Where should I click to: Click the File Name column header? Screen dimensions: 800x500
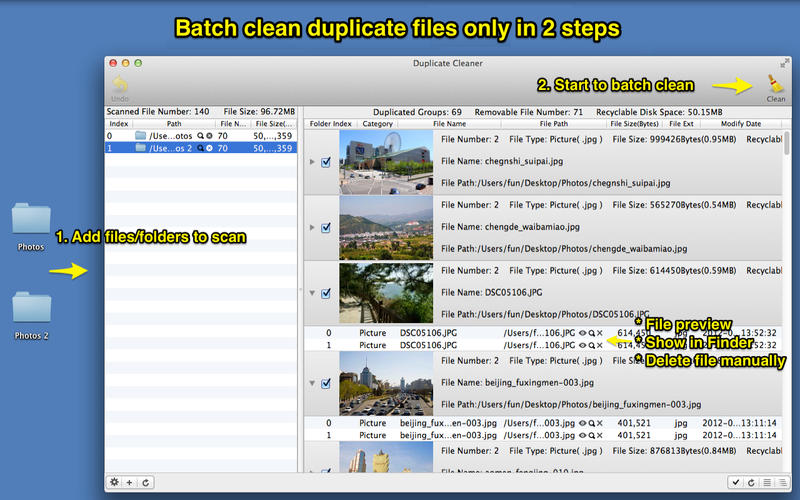449,124
